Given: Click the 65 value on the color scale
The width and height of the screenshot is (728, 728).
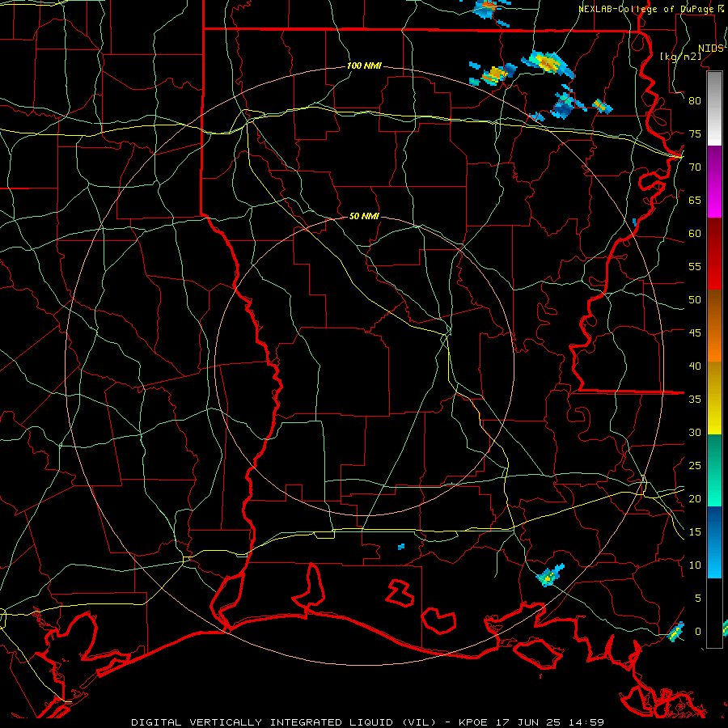Looking at the screenshot, I should (695, 201).
